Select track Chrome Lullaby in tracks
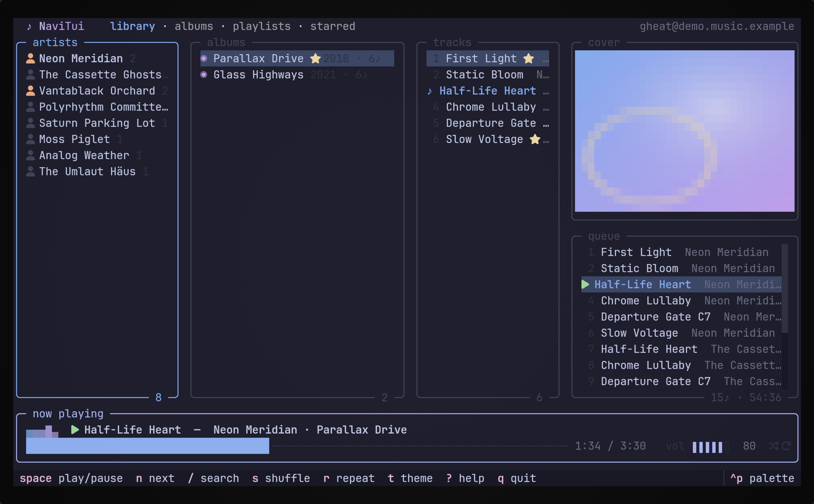Image resolution: width=814 pixels, height=504 pixels. click(488, 107)
